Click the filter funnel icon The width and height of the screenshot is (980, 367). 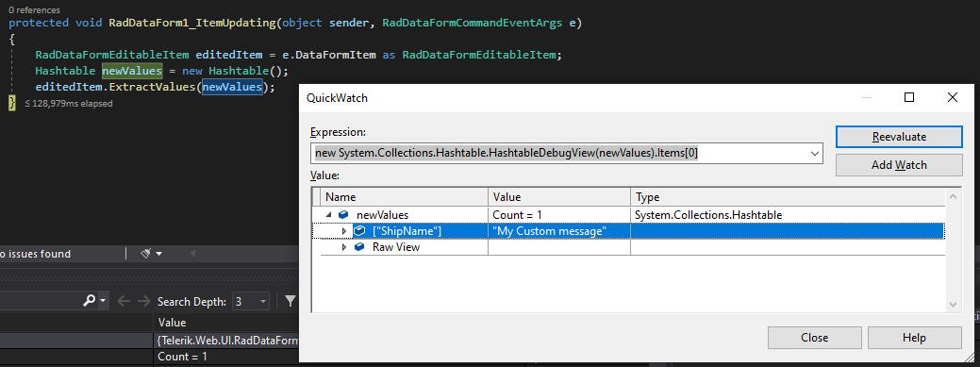(x=290, y=301)
